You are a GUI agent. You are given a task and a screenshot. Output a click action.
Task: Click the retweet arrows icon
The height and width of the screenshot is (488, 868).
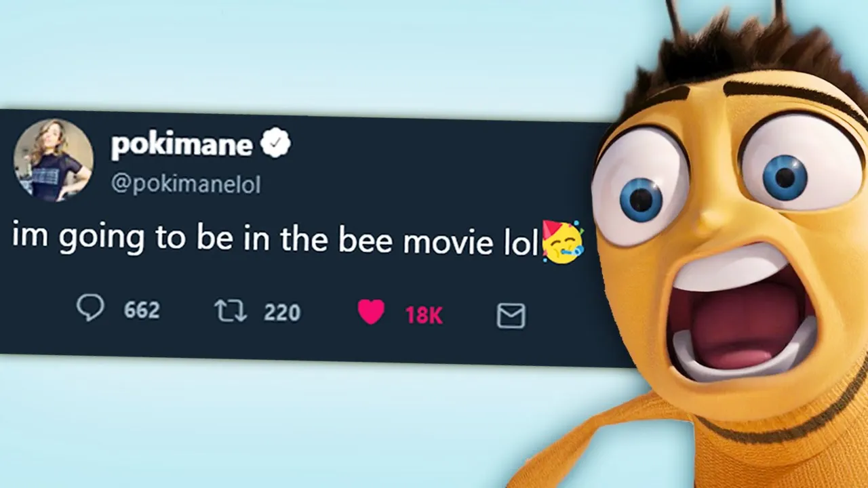click(231, 311)
